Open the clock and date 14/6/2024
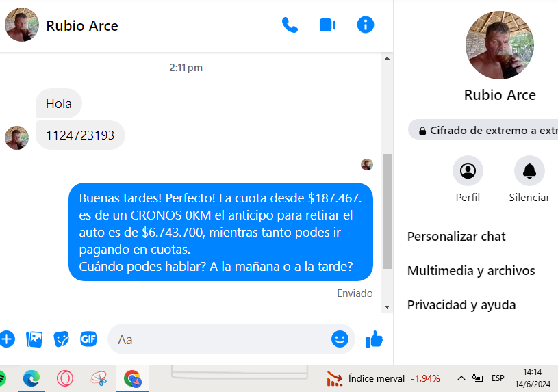The height and width of the screenshot is (392, 558). pos(533,378)
